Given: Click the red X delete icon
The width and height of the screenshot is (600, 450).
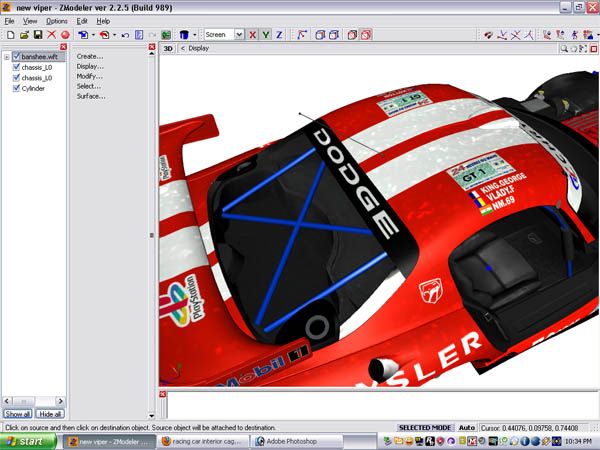Looking at the screenshot, I should 52,34.
